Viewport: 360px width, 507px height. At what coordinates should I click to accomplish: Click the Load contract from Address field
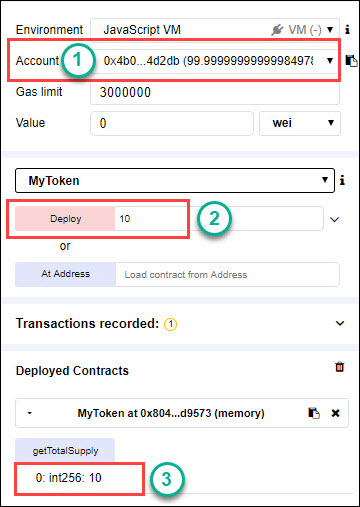tap(228, 274)
